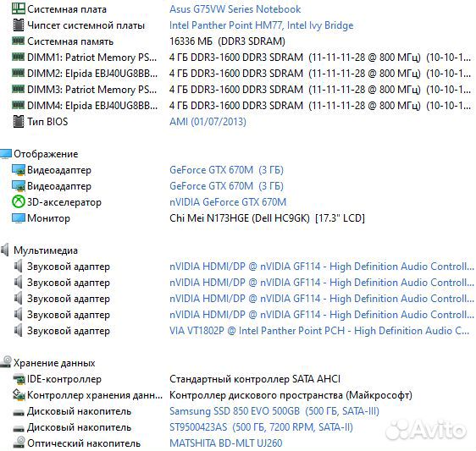Click the Оптический накопитель disc icon
The width and height of the screenshot is (476, 451).
point(19,443)
